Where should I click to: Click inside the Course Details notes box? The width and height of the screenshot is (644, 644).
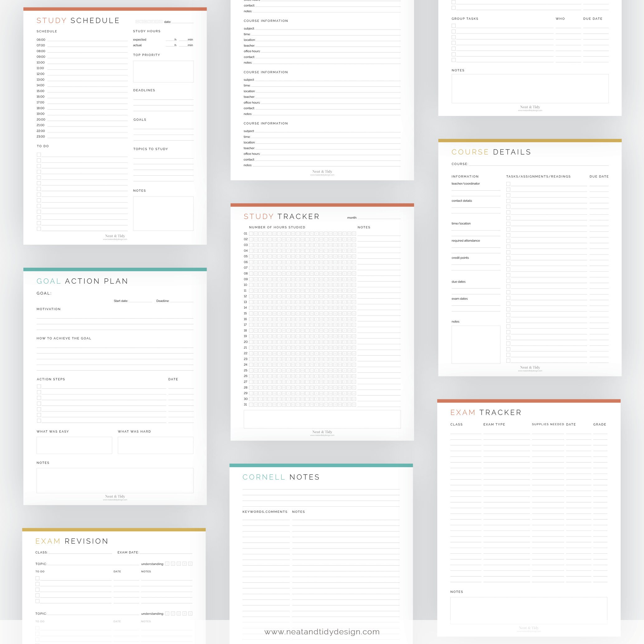click(x=476, y=344)
